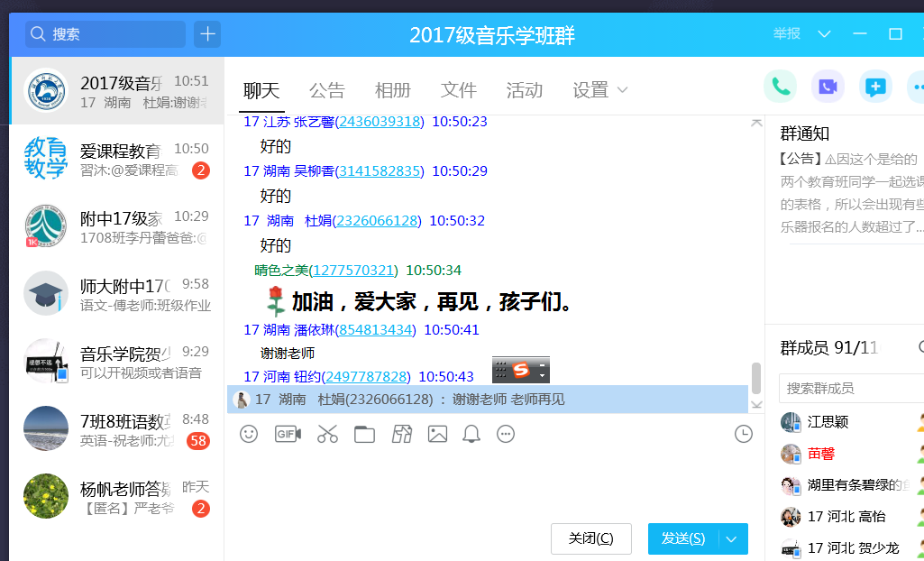Screen dimensions: 924x561
Task: Open the GIF picker
Action: (288, 434)
